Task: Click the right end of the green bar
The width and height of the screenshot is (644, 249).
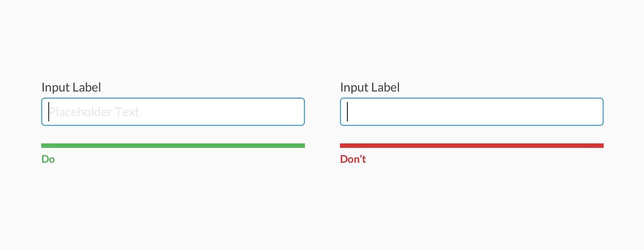Action: [x=303, y=145]
